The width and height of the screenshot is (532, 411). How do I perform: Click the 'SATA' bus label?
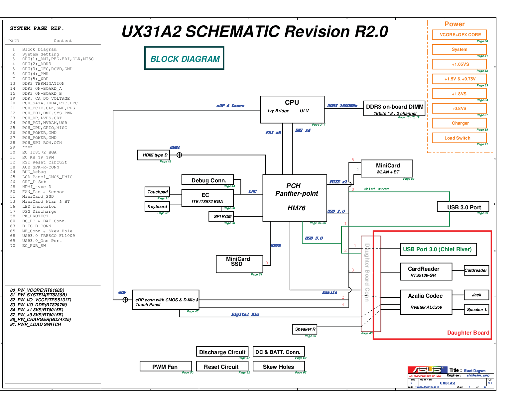click(x=276, y=246)
